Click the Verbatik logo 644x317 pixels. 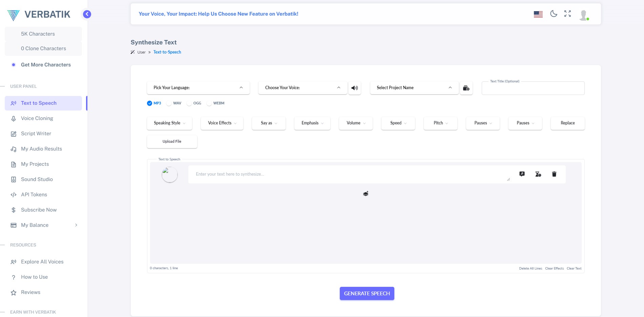tap(39, 15)
